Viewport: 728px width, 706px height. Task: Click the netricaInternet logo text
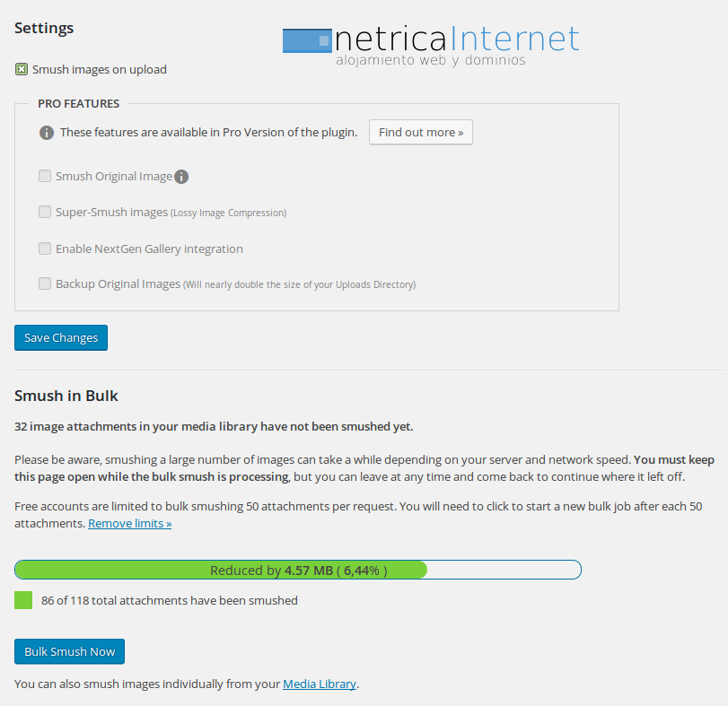pos(456,39)
